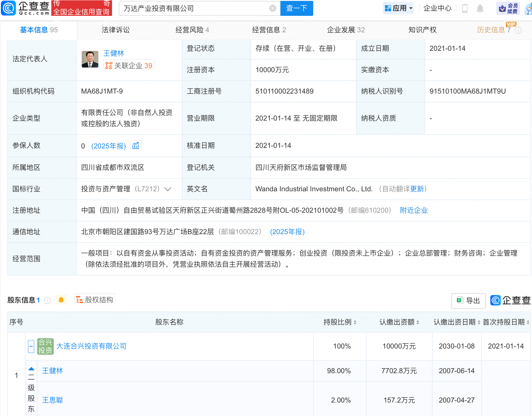The image size is (532, 416).
Task: Click the trend chart icon for 参保人数
Action: tap(135, 145)
